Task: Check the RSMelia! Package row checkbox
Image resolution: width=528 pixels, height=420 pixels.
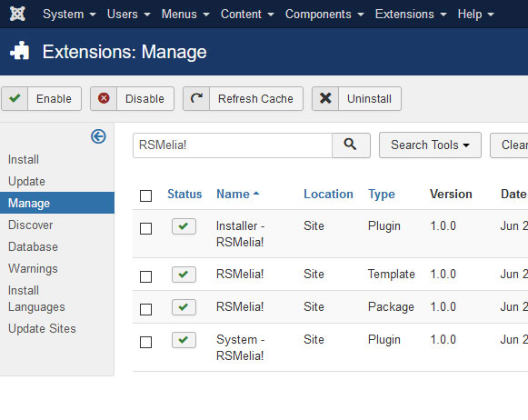Action: (x=145, y=309)
